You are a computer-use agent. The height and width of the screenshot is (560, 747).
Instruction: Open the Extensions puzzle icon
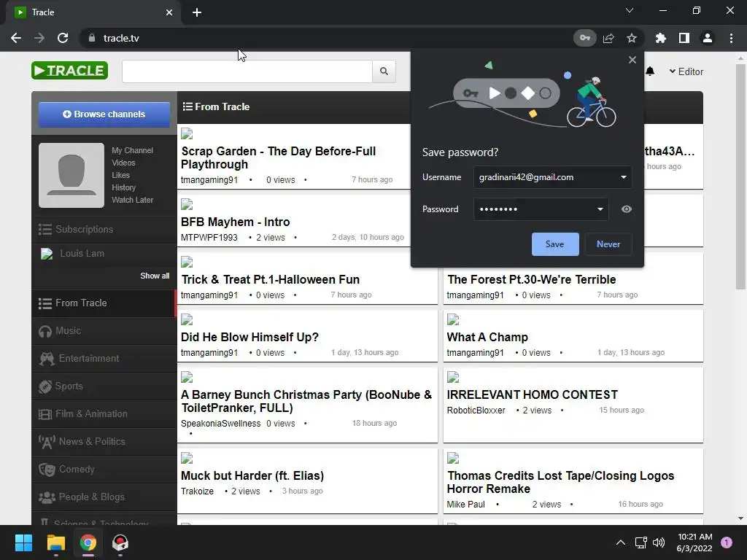click(661, 38)
